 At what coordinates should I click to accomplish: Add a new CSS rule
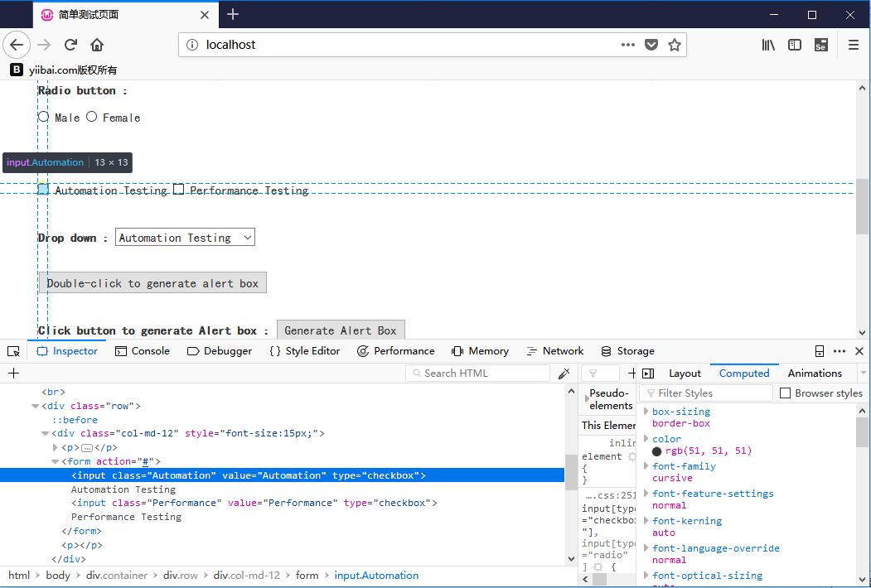click(x=631, y=374)
